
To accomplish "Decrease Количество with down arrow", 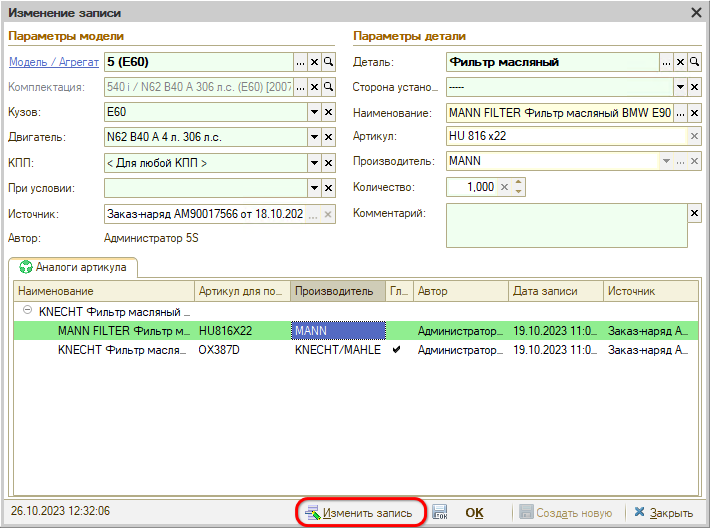I will (x=518, y=192).
